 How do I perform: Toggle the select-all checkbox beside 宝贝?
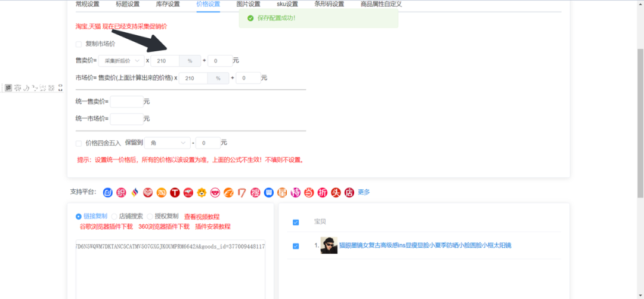296,222
